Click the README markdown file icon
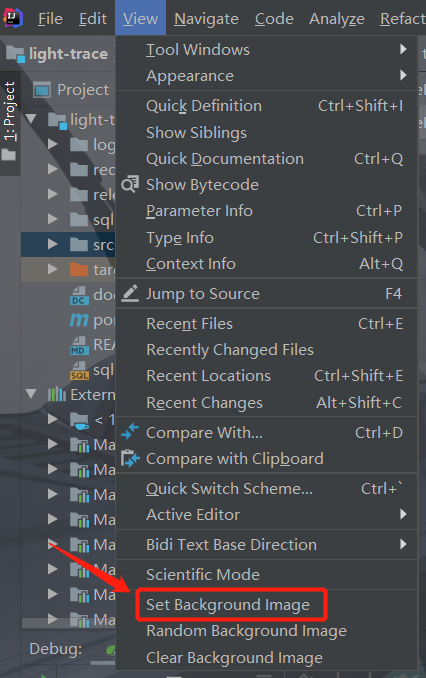The image size is (426, 678). [79, 346]
